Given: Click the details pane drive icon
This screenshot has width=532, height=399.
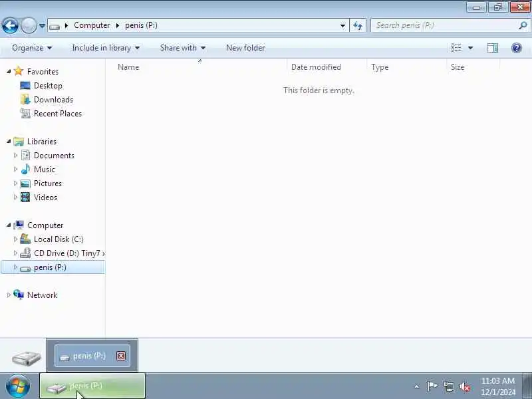Looking at the screenshot, I should [x=26, y=358].
